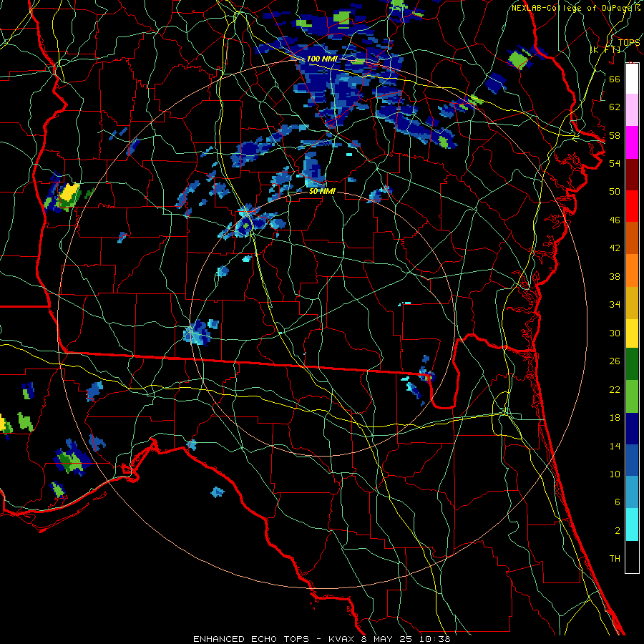Select the light green legend swatch
Screen dimensions: 644x644
click(632, 396)
